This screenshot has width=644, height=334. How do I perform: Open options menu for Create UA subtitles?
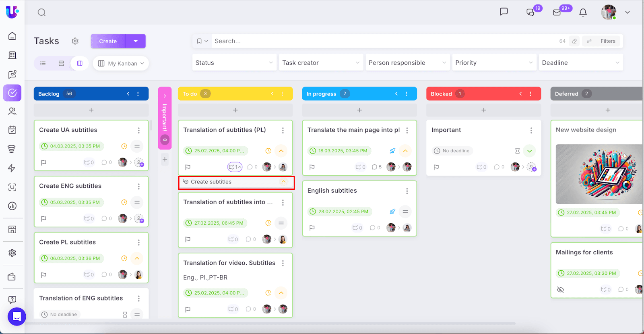tap(139, 130)
